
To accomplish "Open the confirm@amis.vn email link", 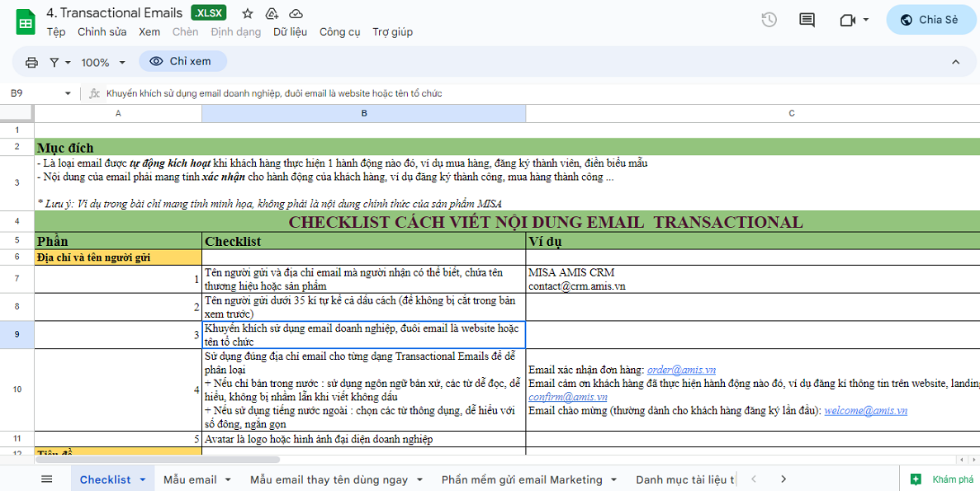I will [x=568, y=397].
